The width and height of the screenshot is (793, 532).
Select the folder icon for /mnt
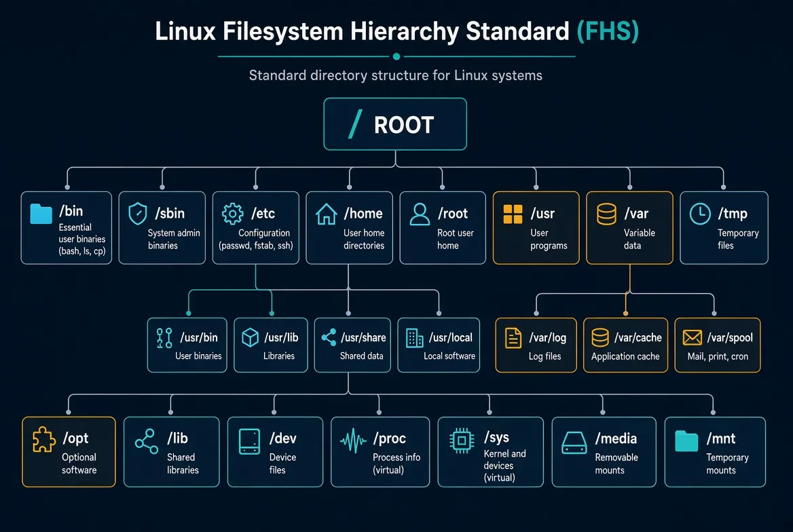(686, 440)
